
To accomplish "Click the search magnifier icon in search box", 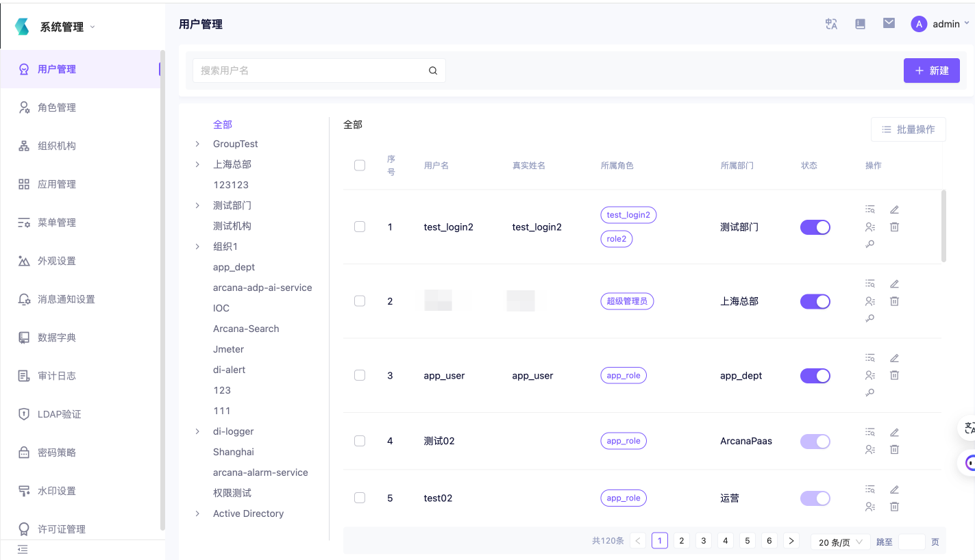I will point(433,71).
